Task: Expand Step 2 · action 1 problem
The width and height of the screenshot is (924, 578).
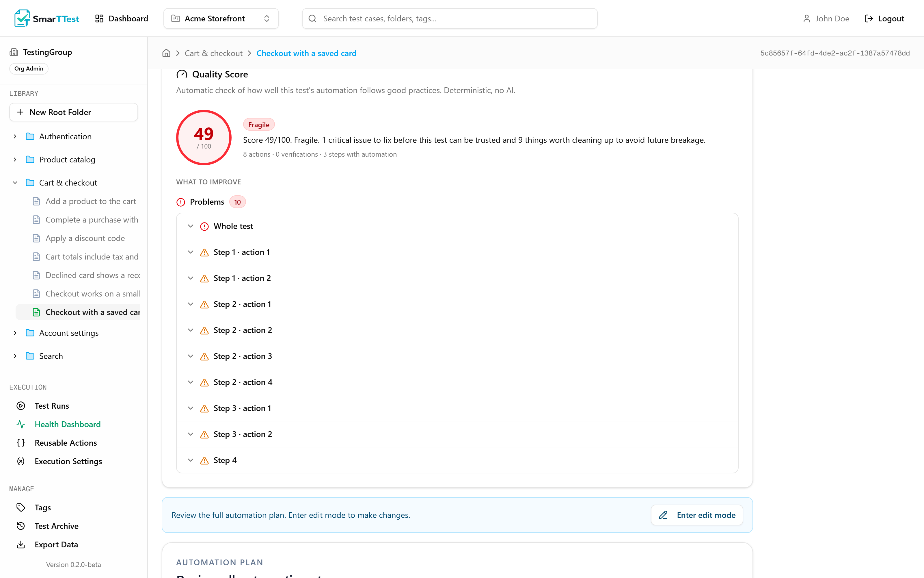Action: (x=457, y=304)
